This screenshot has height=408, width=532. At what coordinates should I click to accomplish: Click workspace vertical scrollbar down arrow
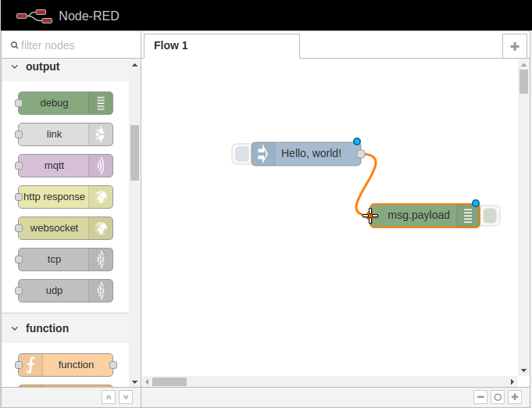click(x=523, y=370)
